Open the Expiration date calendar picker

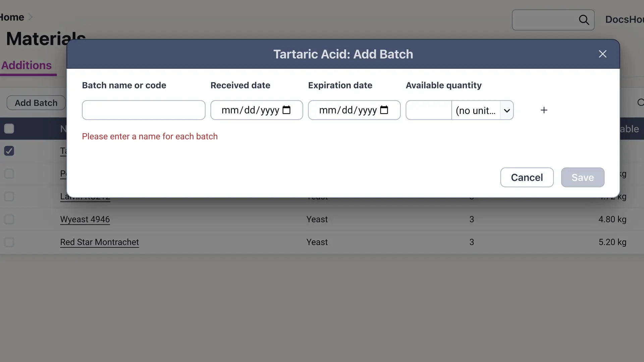coord(385,110)
